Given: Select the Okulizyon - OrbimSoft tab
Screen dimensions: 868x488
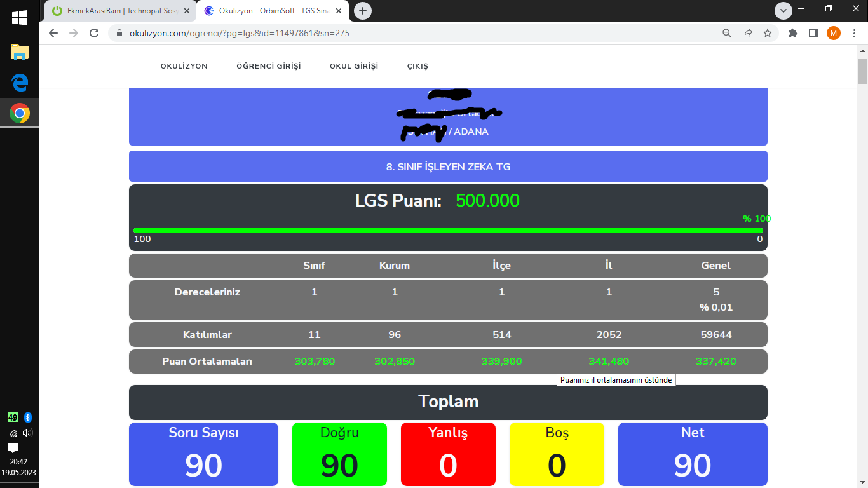Looking at the screenshot, I should 273,11.
